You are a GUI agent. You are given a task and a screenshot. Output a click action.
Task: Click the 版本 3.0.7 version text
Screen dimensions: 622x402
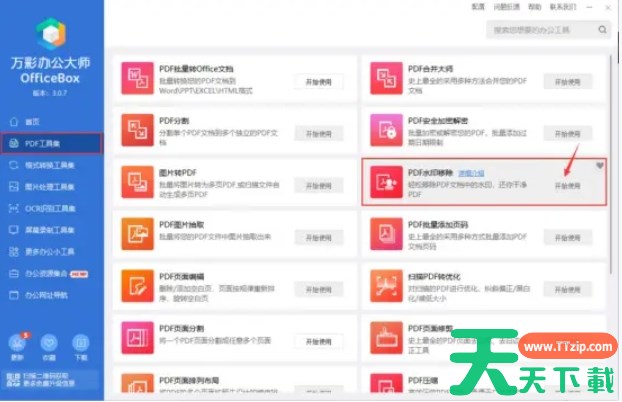pyautogui.click(x=50, y=93)
